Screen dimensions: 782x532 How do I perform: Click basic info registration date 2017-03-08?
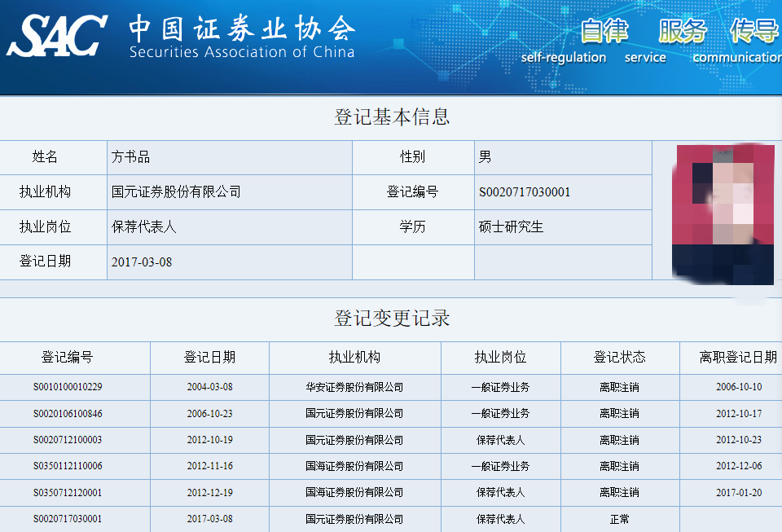[142, 262]
